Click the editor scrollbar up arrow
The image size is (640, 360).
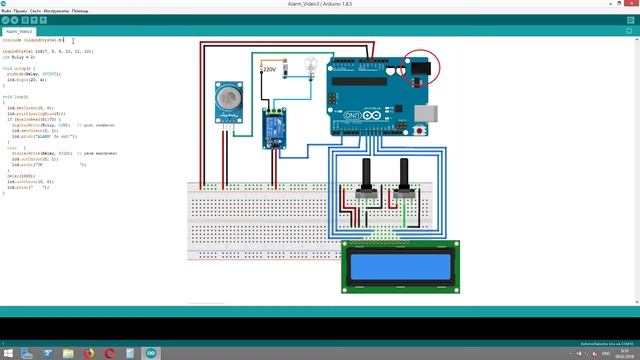coord(637,40)
